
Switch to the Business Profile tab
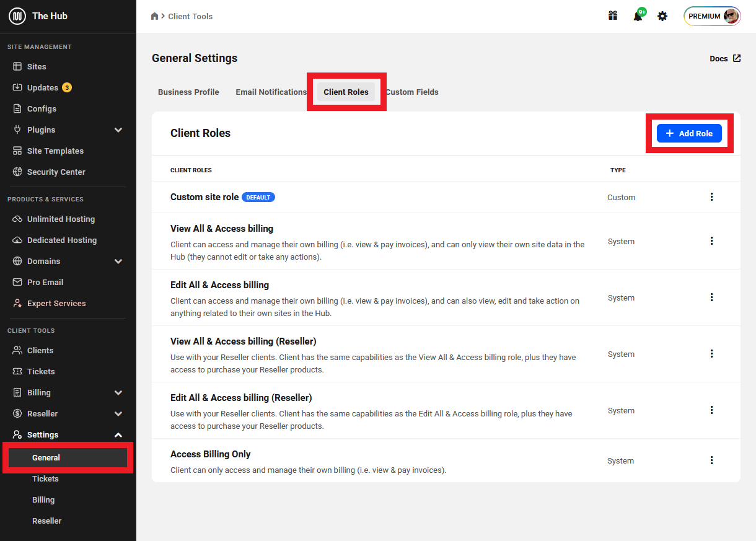coord(188,92)
